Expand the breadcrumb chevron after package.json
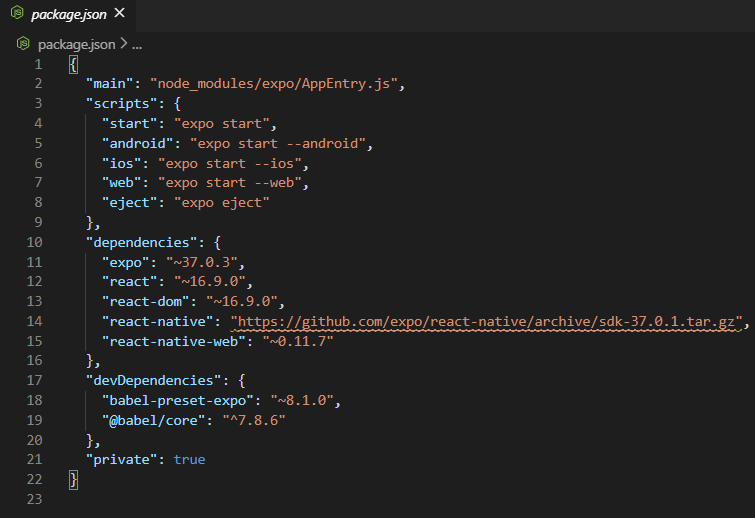 124,44
